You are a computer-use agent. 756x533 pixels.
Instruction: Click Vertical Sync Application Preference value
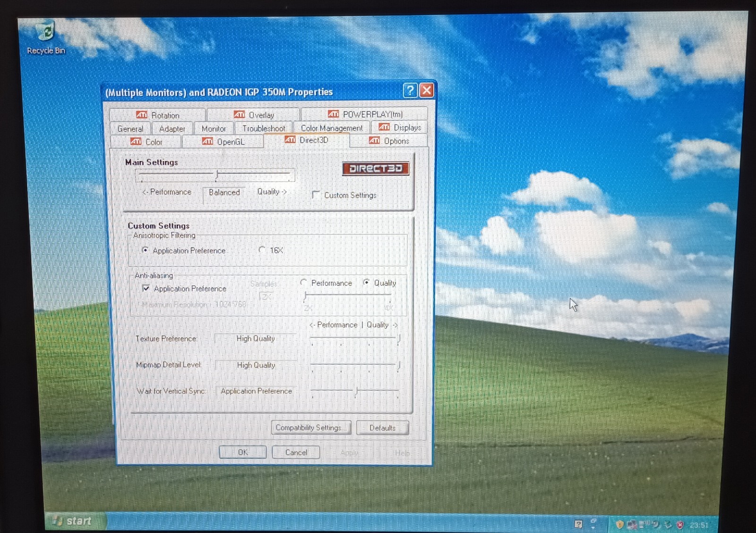tap(256, 391)
